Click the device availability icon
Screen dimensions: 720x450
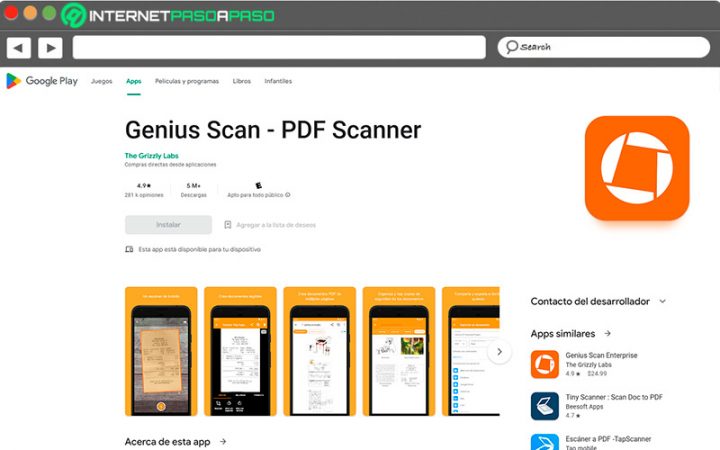click(129, 249)
